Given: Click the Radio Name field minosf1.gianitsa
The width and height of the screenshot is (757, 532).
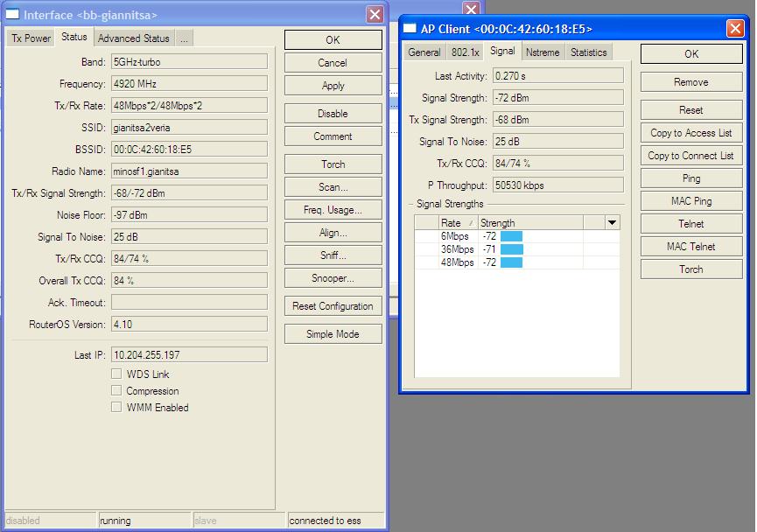Looking at the screenshot, I should (x=189, y=171).
